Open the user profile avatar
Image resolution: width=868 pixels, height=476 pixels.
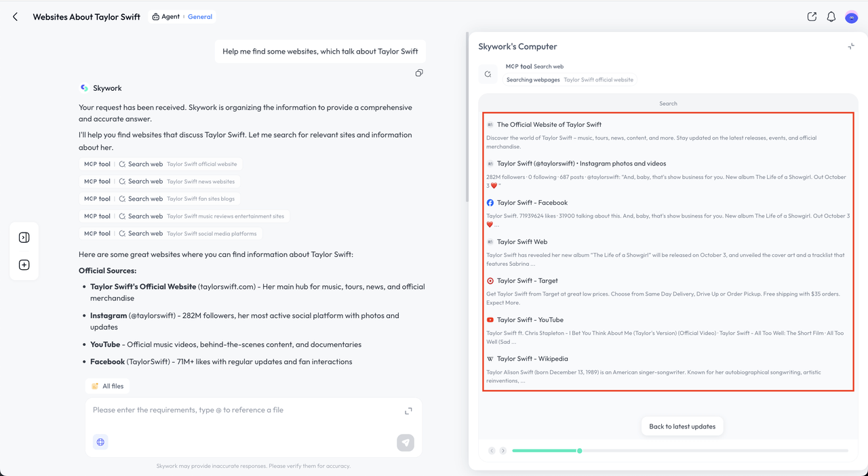851,18
